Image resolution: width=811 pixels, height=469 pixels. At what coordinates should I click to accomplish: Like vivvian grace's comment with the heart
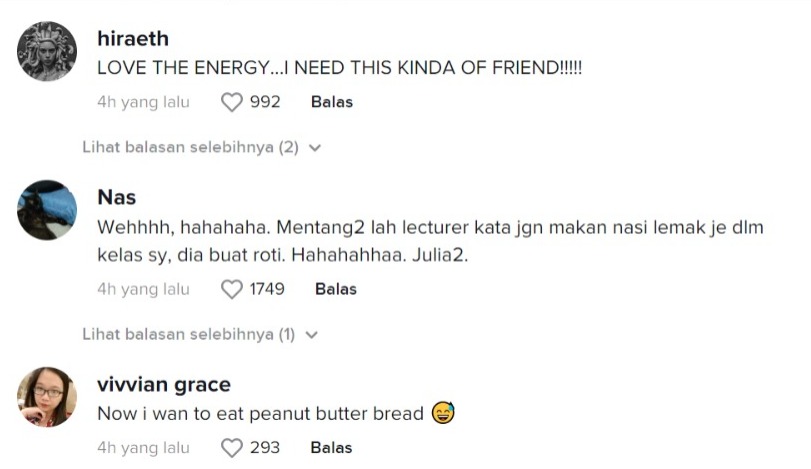pyautogui.click(x=232, y=448)
